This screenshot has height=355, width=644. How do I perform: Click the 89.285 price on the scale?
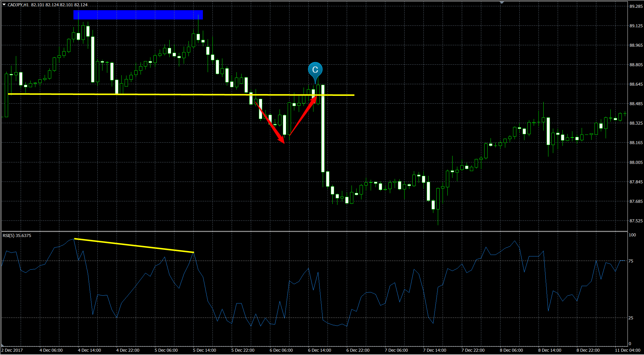click(x=636, y=6)
